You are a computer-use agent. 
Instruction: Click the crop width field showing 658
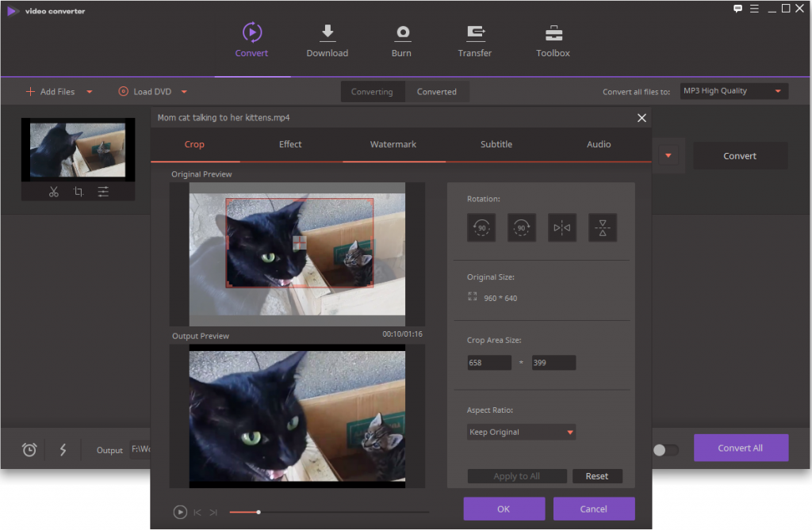[x=489, y=363]
